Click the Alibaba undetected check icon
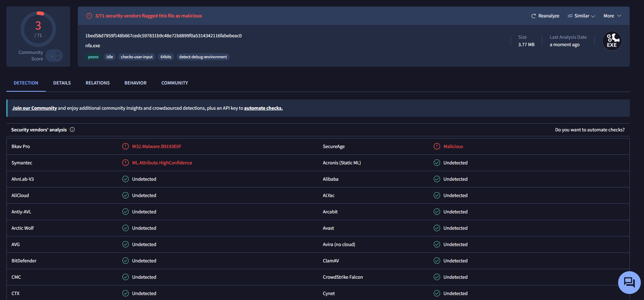 [x=437, y=179]
